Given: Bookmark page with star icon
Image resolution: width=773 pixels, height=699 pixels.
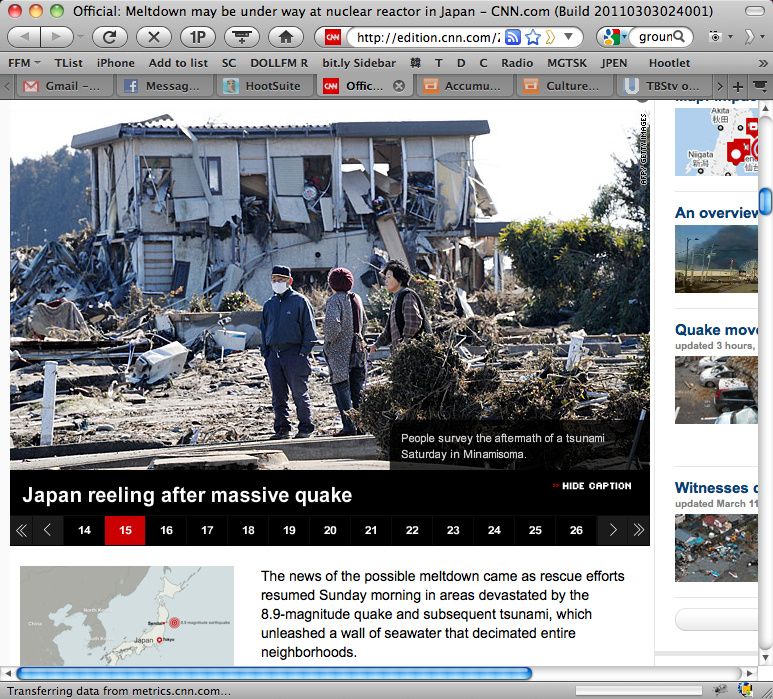Looking at the screenshot, I should coord(533,37).
